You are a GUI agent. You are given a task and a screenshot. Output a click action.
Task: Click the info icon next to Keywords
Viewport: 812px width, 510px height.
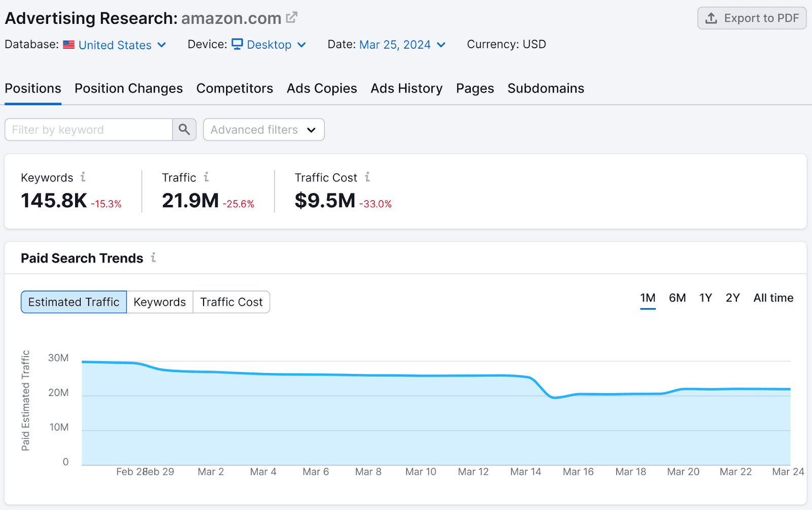pyautogui.click(x=84, y=177)
